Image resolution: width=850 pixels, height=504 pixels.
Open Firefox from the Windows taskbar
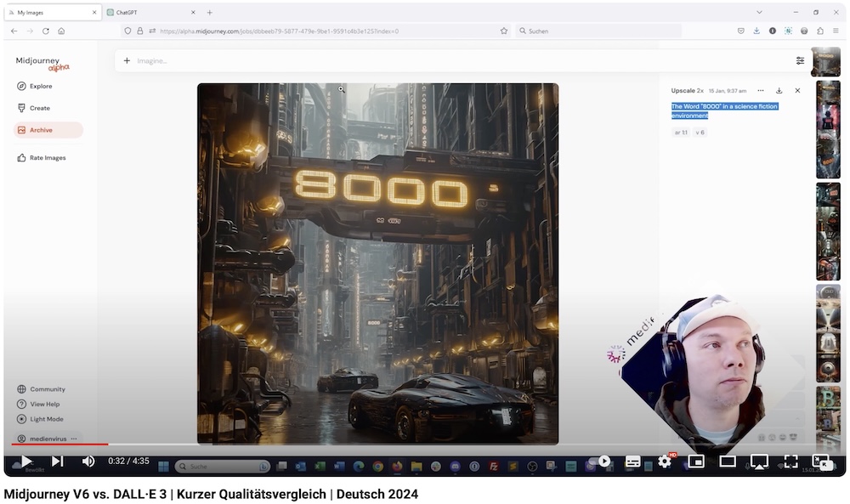click(397, 466)
